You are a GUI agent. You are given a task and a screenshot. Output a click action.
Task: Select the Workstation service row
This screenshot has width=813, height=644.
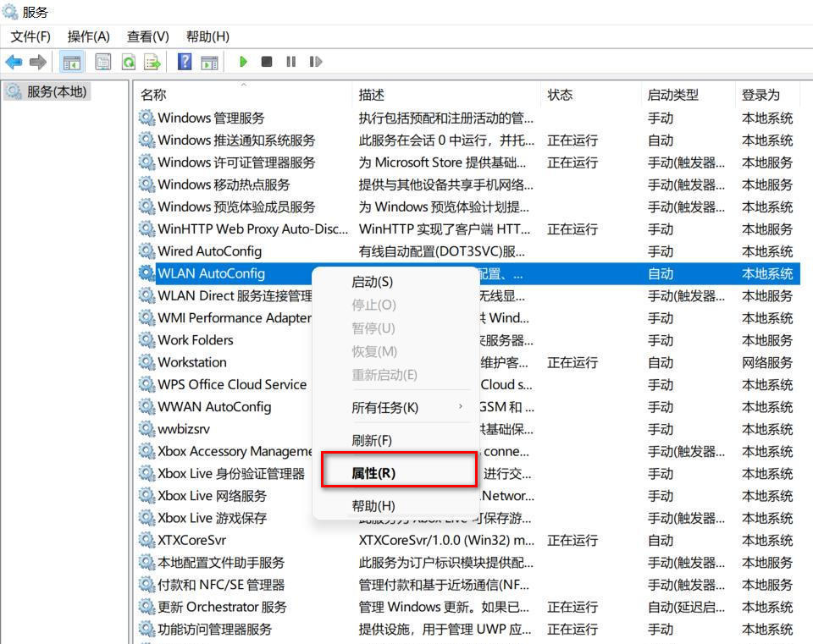pyautogui.click(x=195, y=362)
